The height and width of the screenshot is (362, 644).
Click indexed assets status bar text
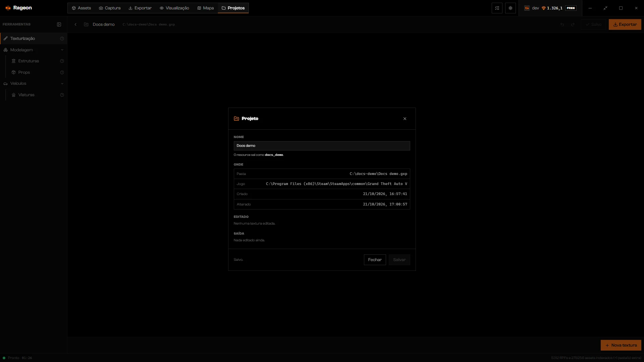(x=596, y=358)
